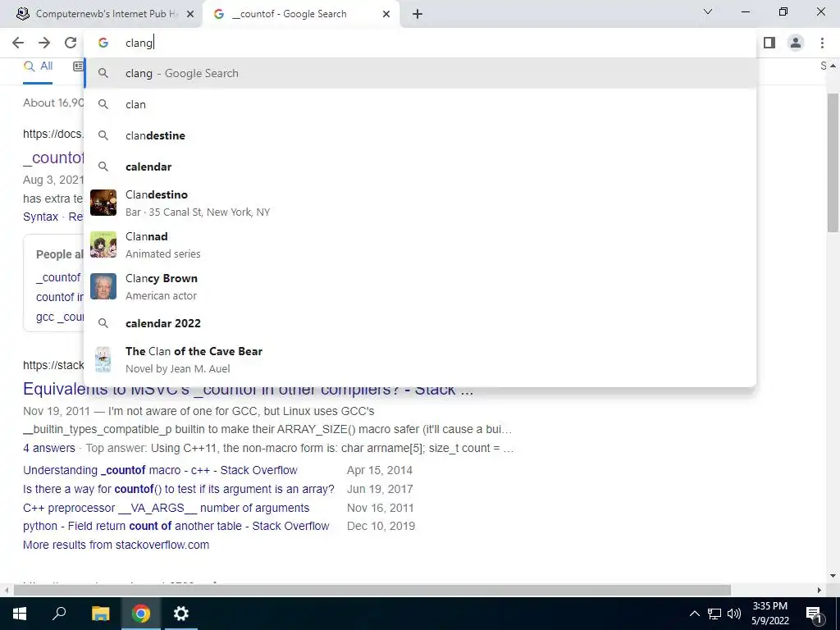Open the Stack Overflow 'Equivalents to MSVC's _countof' result
The width and height of the screenshot is (840, 630).
tap(248, 390)
